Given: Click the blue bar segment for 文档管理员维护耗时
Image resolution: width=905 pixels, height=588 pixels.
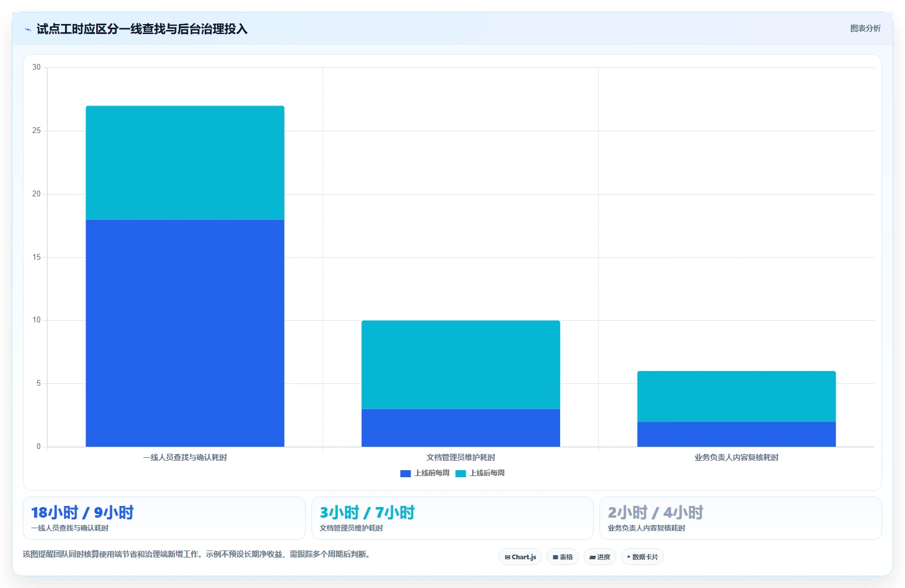Looking at the screenshot, I should (x=460, y=428).
